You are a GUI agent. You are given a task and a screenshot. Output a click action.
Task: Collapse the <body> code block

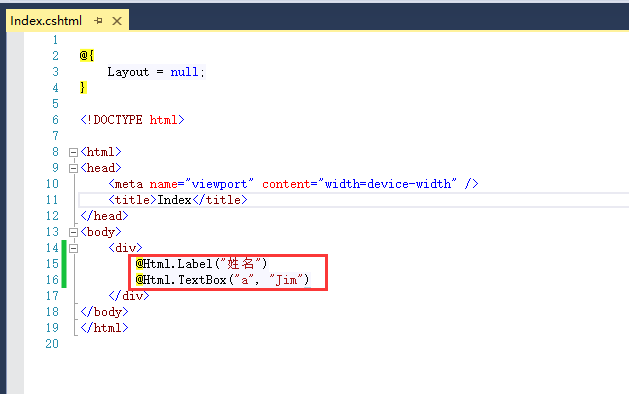(73, 232)
